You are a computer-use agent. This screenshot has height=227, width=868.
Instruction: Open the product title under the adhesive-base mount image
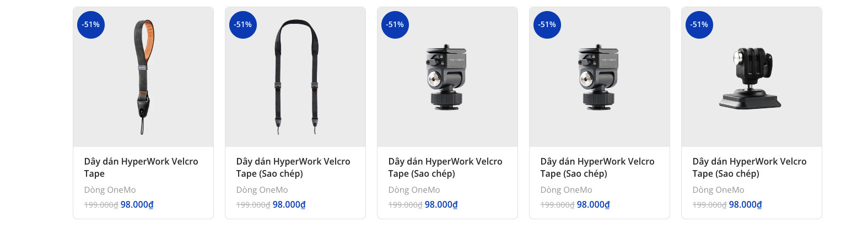click(750, 167)
